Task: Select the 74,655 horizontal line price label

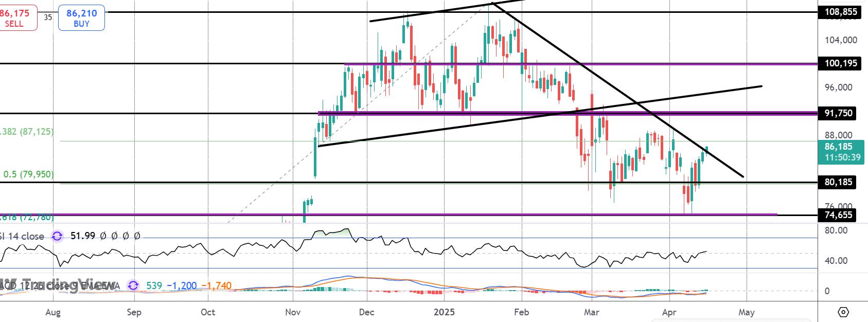Action: 837,215
